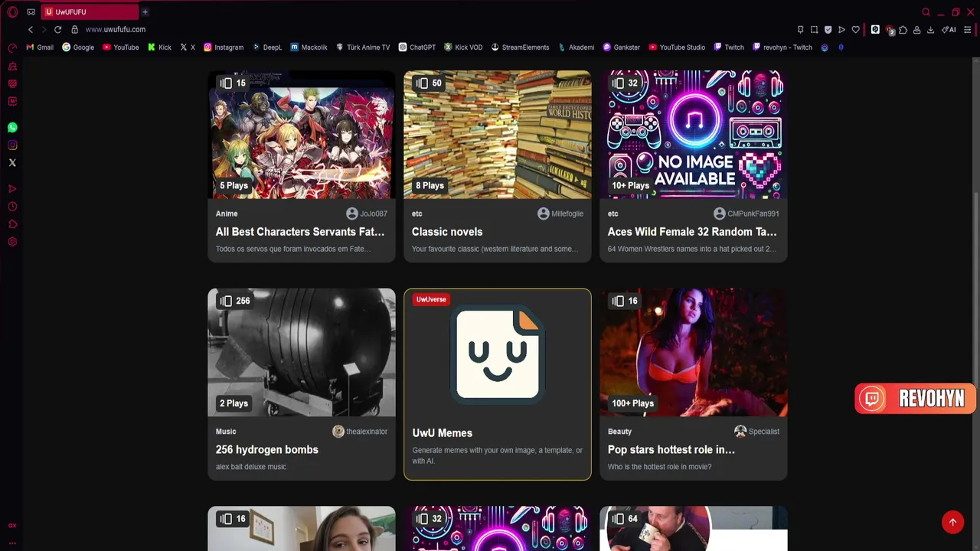Click title Aces Wild Female 32 Random Ta...

pyautogui.click(x=692, y=232)
